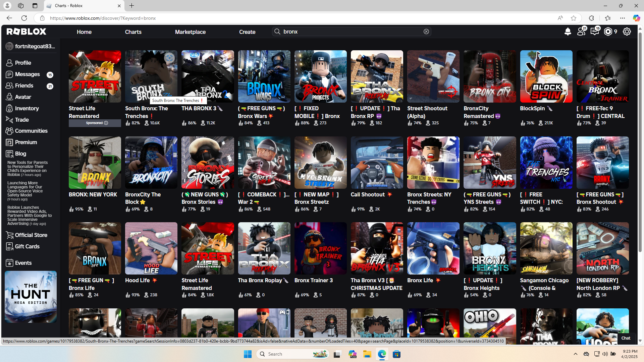Open Communities in the sidebar
Screen dimensions: 644x362
pyautogui.click(x=31, y=131)
